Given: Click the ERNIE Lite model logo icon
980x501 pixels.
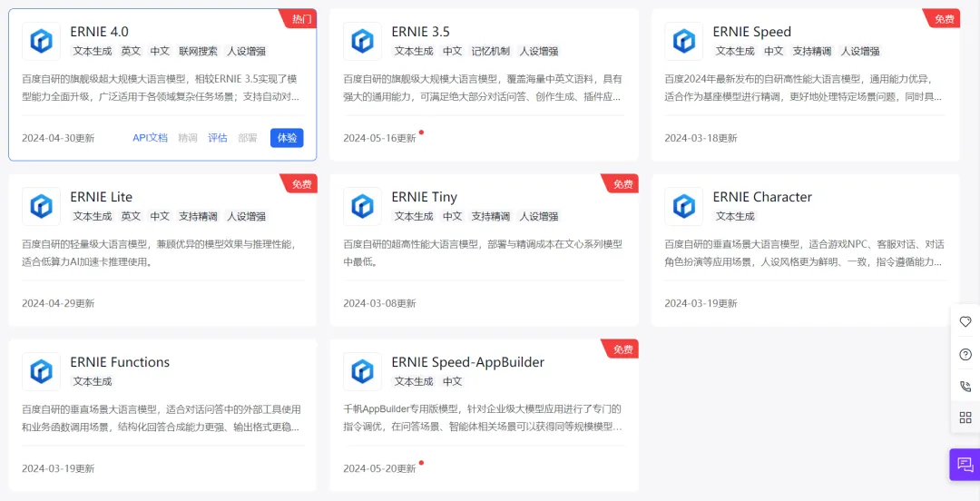Looking at the screenshot, I should click(x=42, y=206).
